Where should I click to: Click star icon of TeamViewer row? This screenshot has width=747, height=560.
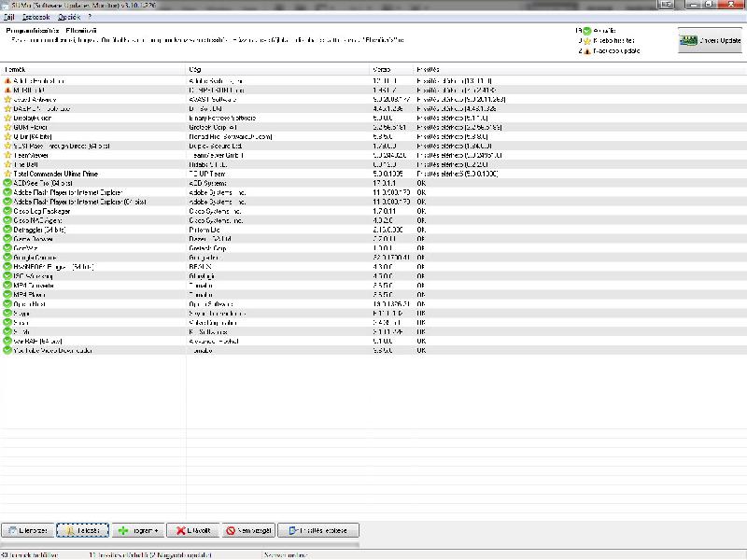[7, 155]
